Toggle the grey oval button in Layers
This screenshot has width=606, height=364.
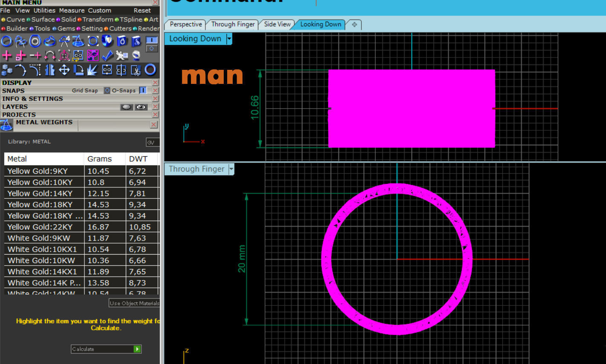127,107
